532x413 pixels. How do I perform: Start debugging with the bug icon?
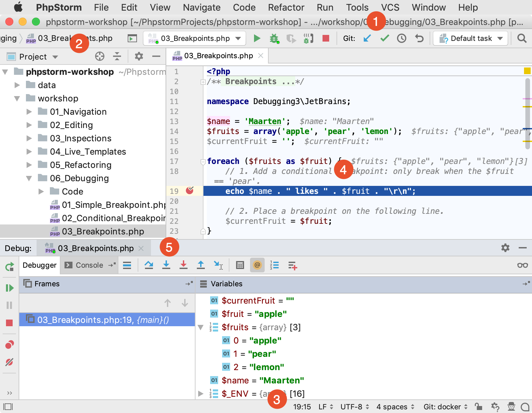(x=274, y=39)
